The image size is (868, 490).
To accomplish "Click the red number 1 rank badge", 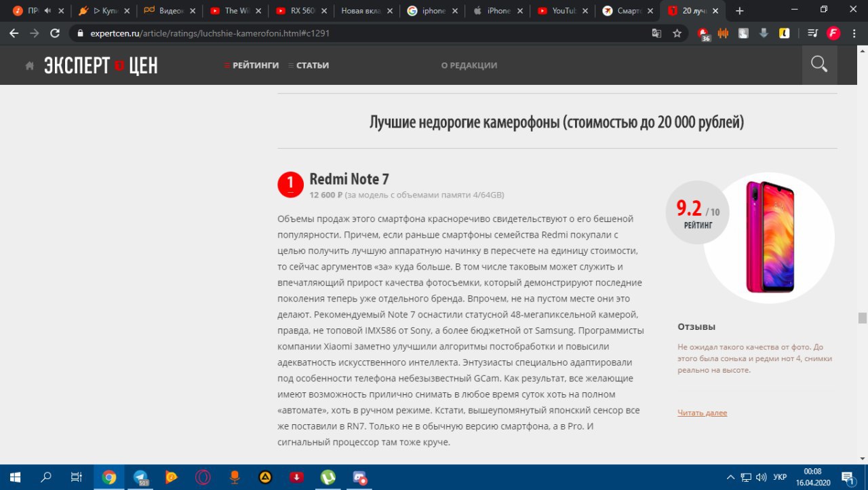I will point(290,185).
